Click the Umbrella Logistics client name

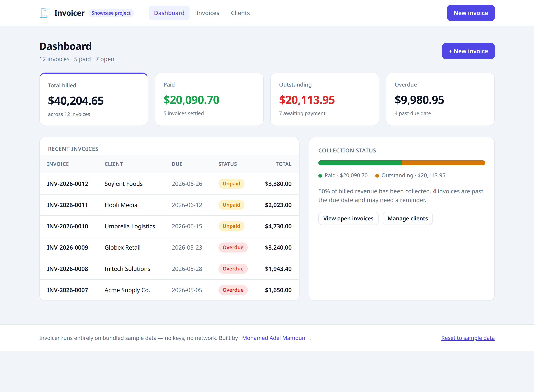click(x=130, y=226)
